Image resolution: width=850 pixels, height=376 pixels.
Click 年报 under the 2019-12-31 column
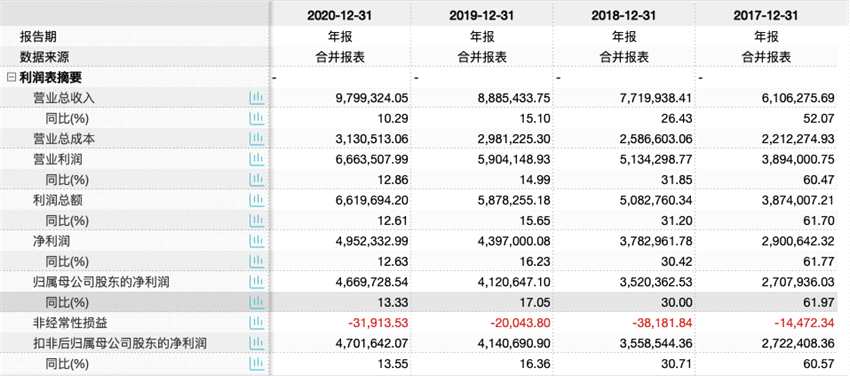click(482, 37)
